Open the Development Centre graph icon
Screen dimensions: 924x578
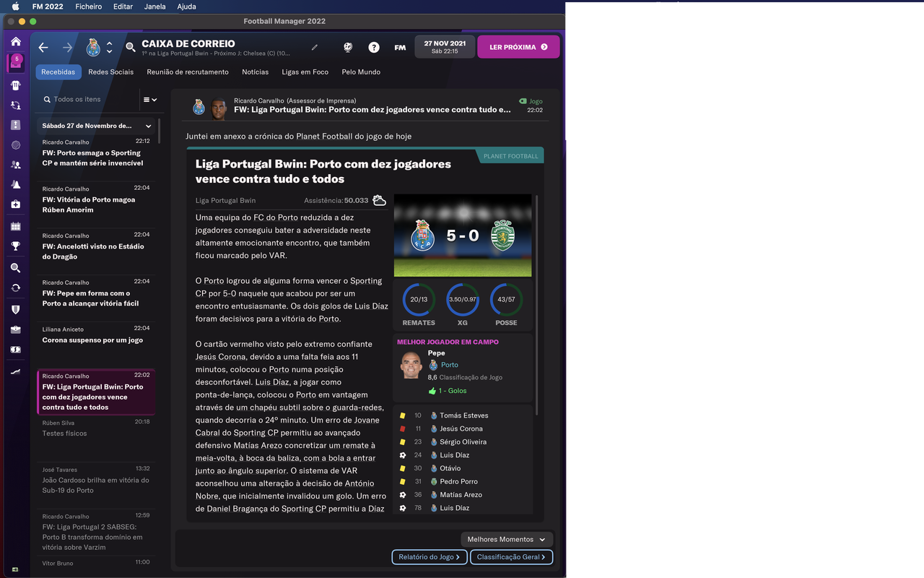click(16, 372)
